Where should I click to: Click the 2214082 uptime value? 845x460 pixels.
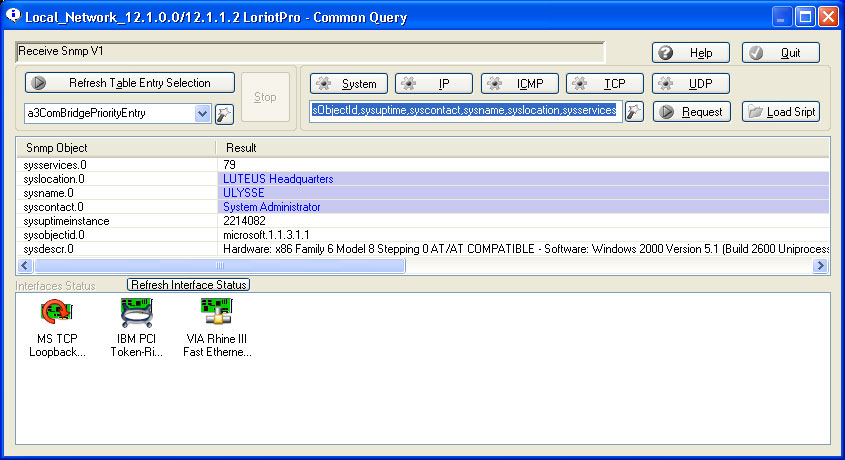pyautogui.click(x=244, y=221)
